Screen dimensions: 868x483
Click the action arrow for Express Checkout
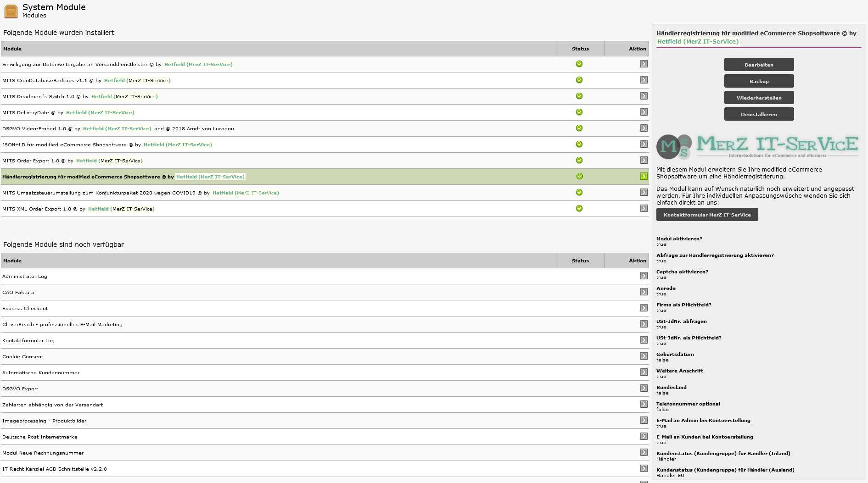644,308
